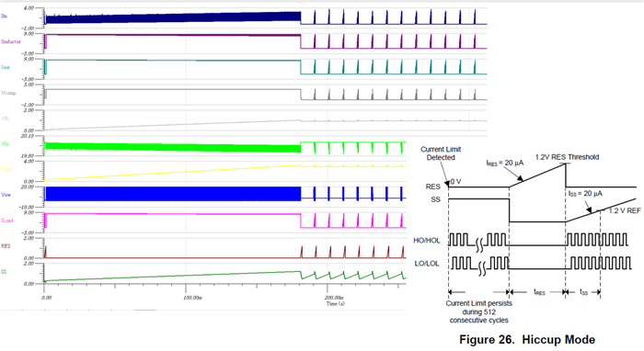The height and width of the screenshot is (351, 644).
Task: Click the -10.00 lower scale value of Vsw
Action: (27, 207)
